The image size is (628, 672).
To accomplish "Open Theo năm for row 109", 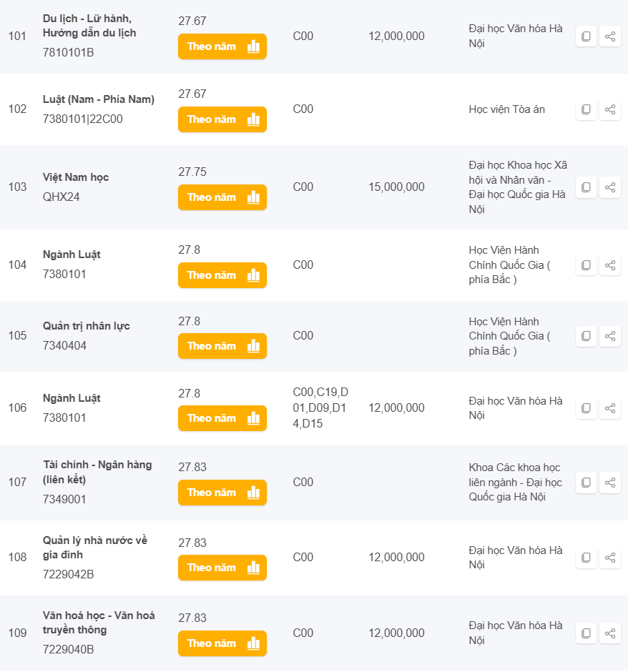I will pos(222,643).
